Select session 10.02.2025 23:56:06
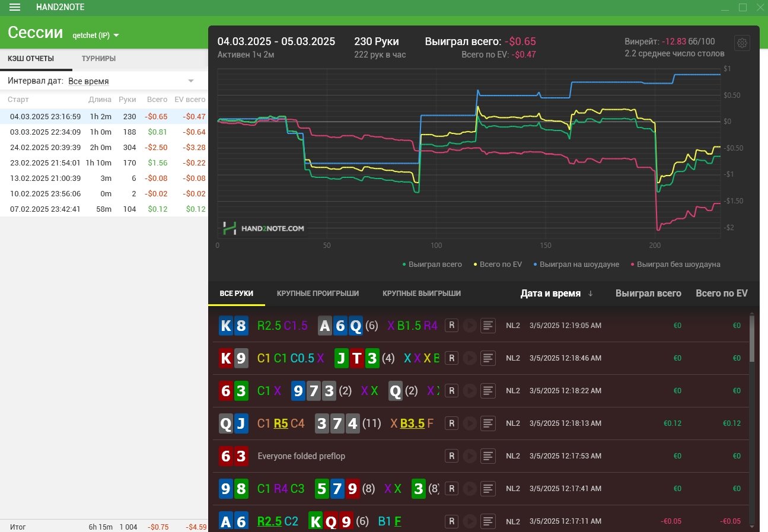Screen dimensions: 768x532 tap(104, 193)
